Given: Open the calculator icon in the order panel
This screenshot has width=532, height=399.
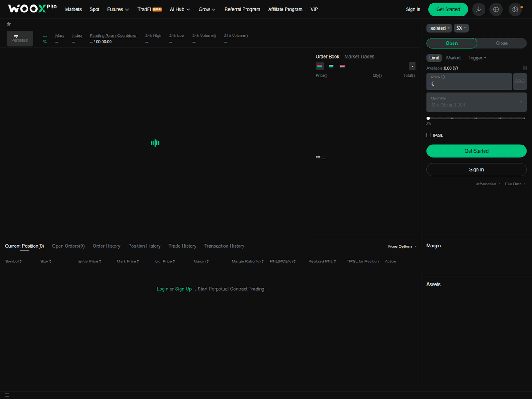Looking at the screenshot, I should pyautogui.click(x=524, y=68).
